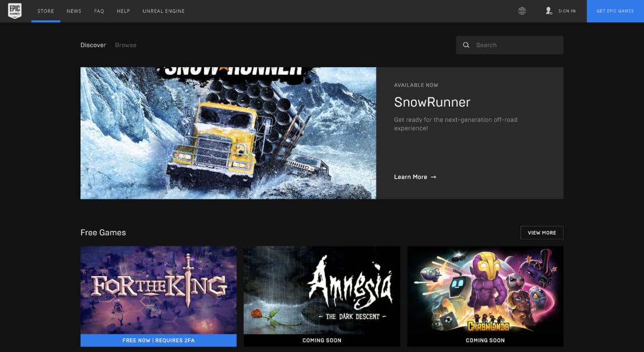Go to the News page
This screenshot has height=352, width=644.
74,11
